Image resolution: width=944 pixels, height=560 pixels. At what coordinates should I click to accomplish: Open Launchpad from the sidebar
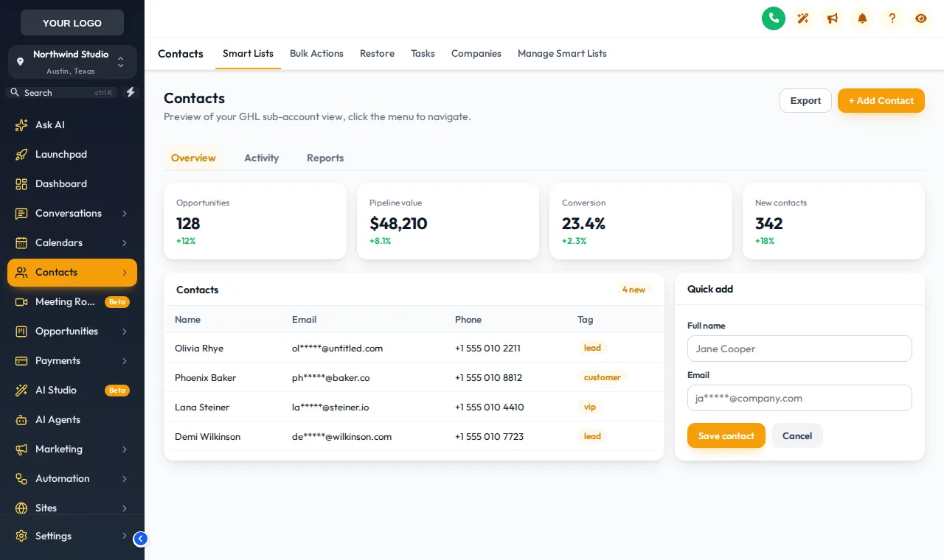pos(72,155)
